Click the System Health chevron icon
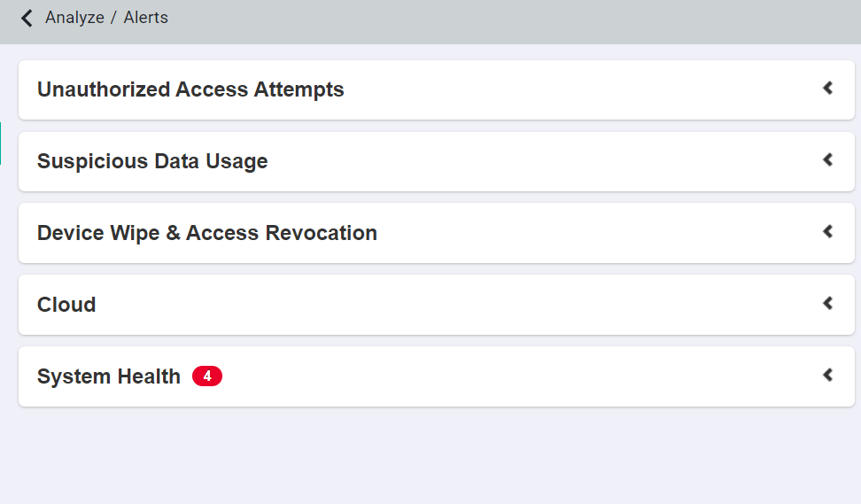Viewport: 861px width, 504px height. tap(827, 375)
